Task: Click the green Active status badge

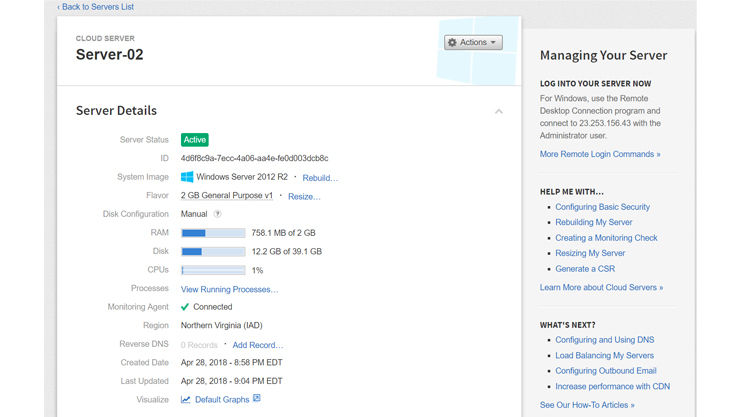Action: coord(194,140)
